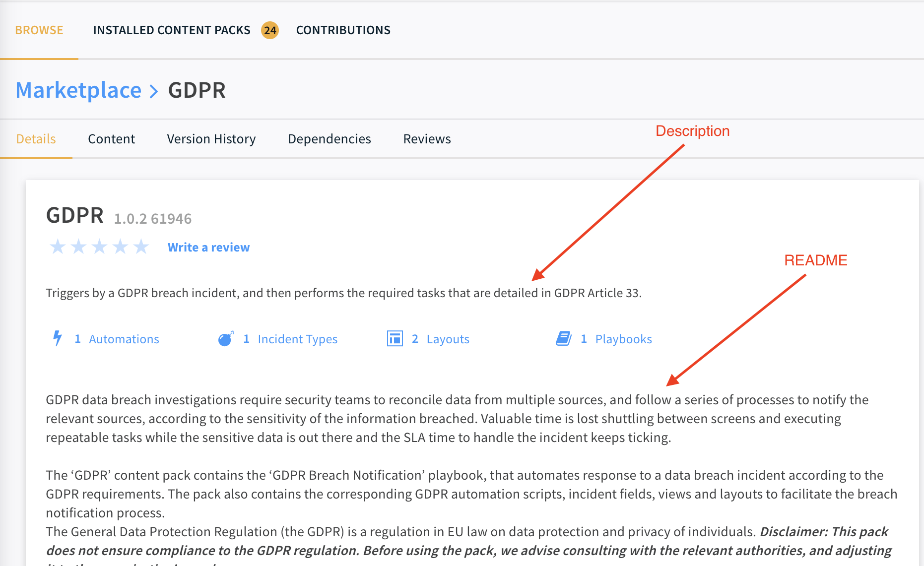Open the Reviews tab

coord(427,139)
